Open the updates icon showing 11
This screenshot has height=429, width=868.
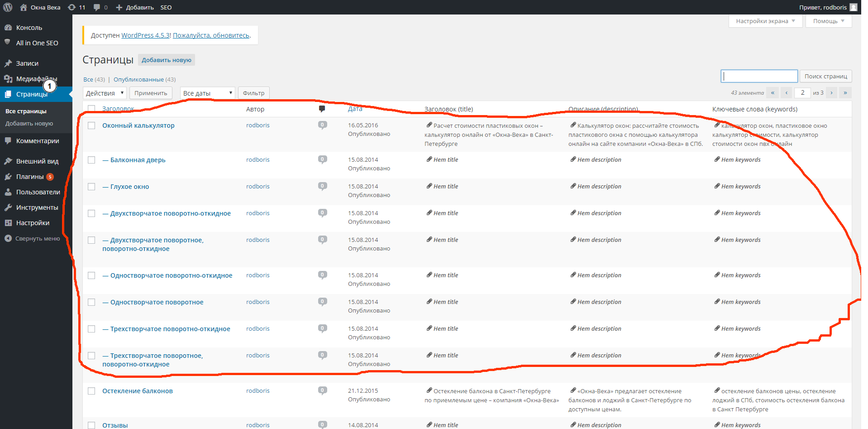tap(72, 7)
